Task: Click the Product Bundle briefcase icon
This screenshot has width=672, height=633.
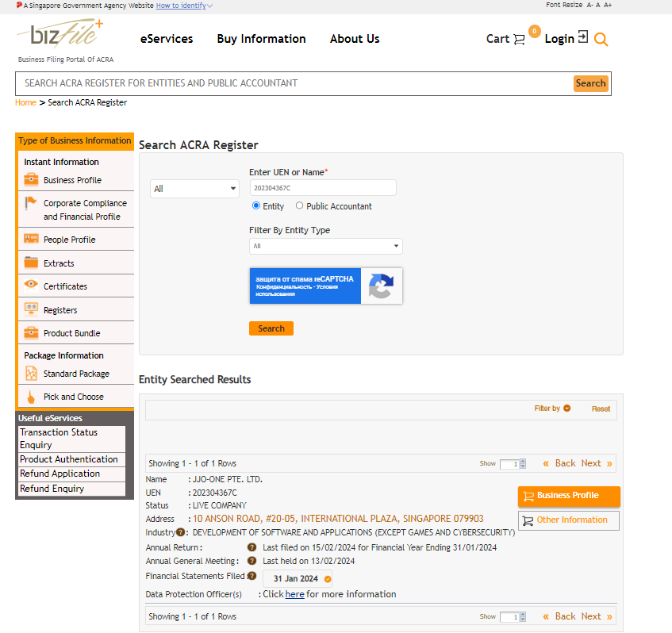Action: coord(31,332)
